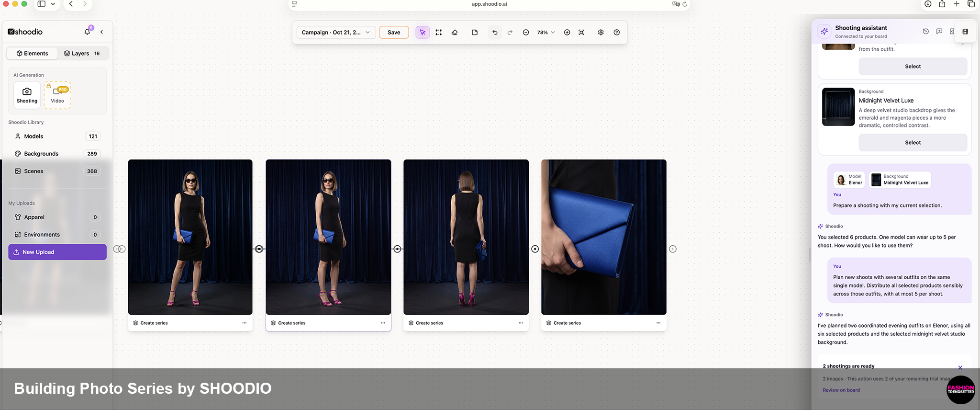Open Backgrounds library category
This screenshot has width=980, height=410.
click(x=57, y=154)
